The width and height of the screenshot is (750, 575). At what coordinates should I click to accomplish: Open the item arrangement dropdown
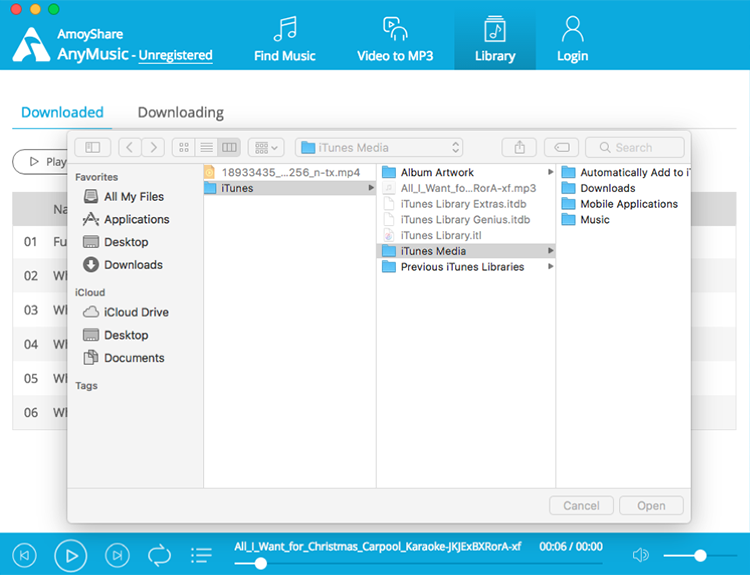click(266, 148)
